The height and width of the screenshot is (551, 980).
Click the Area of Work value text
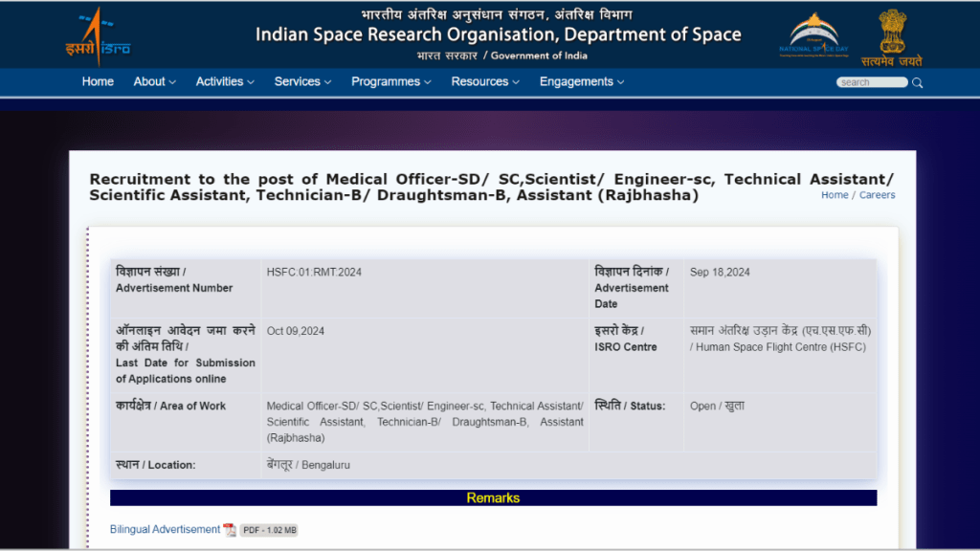425,422
